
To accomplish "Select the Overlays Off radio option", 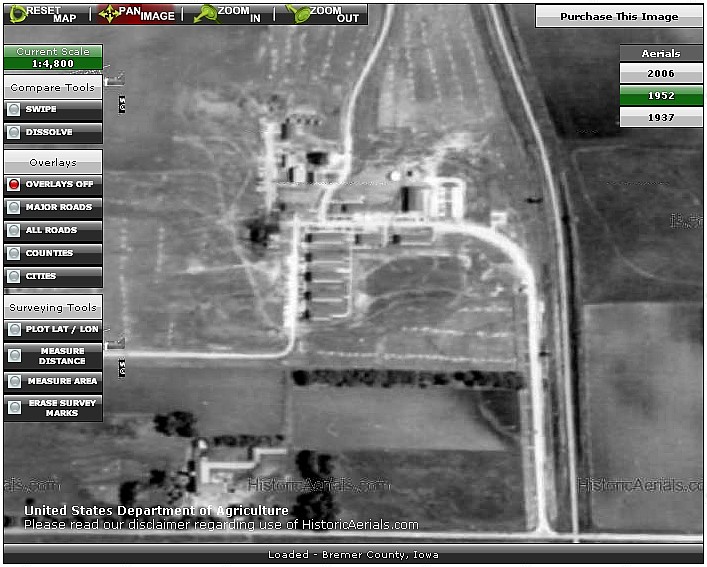I will pyautogui.click(x=53, y=184).
